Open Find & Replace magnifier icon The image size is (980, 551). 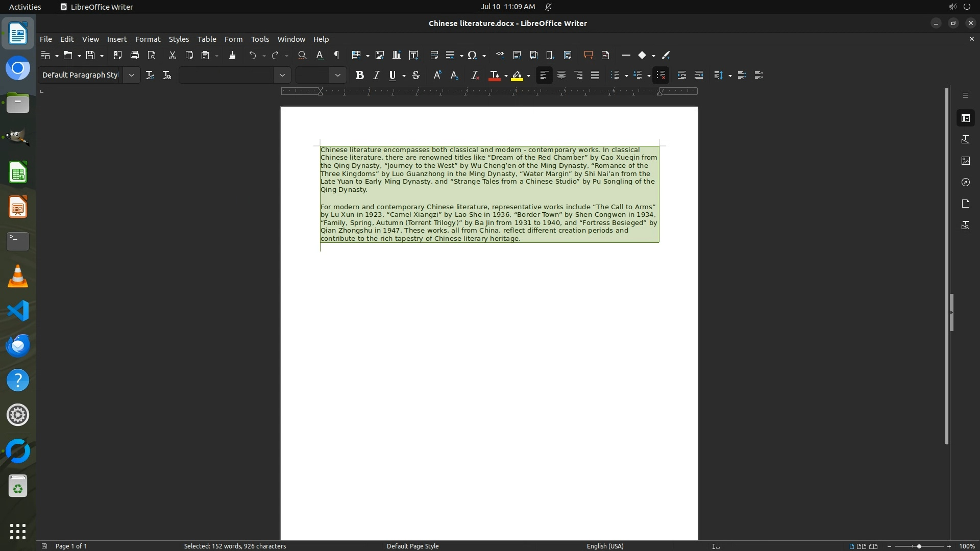pyautogui.click(x=302, y=55)
